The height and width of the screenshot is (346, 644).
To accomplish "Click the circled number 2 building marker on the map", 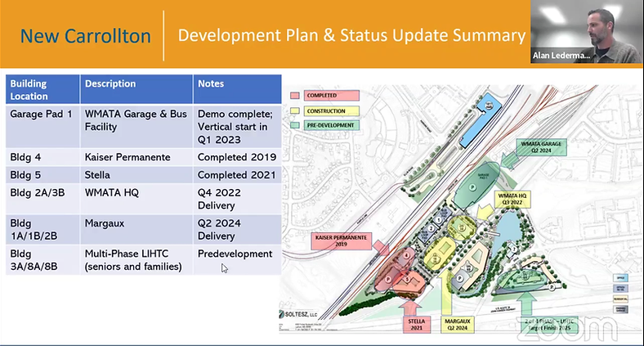I will (431, 228).
